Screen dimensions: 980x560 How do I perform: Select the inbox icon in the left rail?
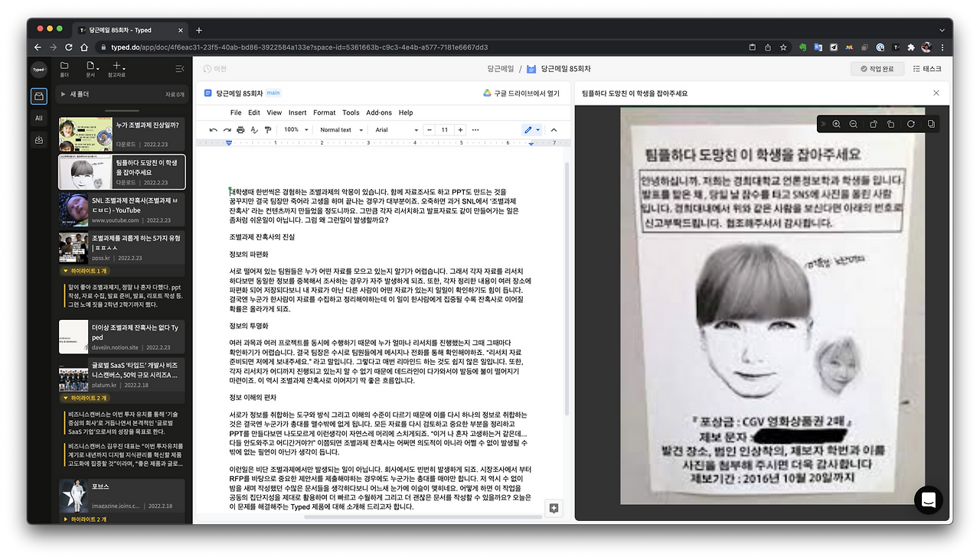38,96
